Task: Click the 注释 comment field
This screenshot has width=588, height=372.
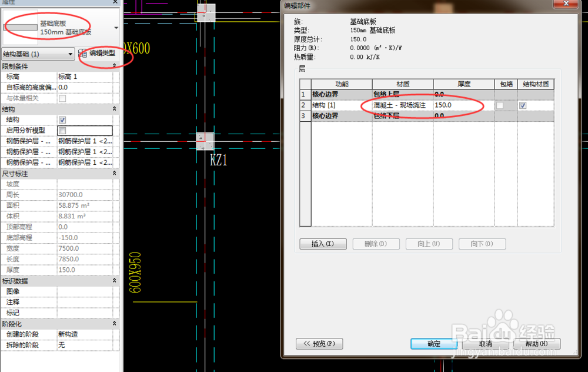Action: [x=85, y=302]
